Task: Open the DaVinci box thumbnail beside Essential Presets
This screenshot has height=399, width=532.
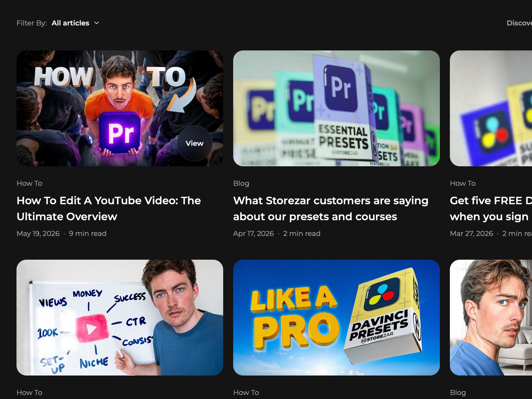Action: click(491, 108)
